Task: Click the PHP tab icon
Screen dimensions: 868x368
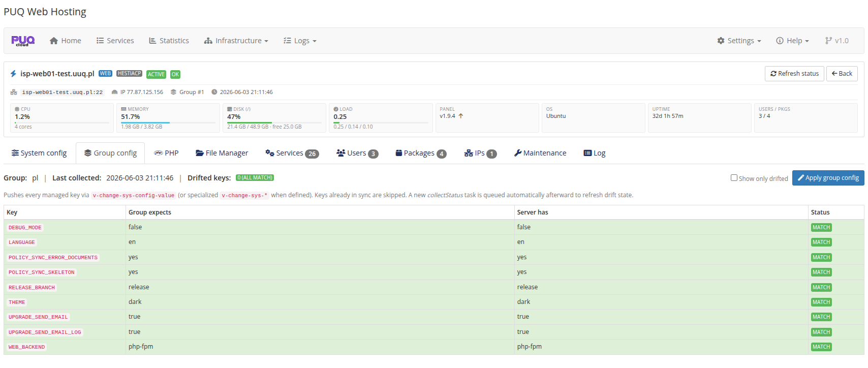Action: click(x=159, y=153)
